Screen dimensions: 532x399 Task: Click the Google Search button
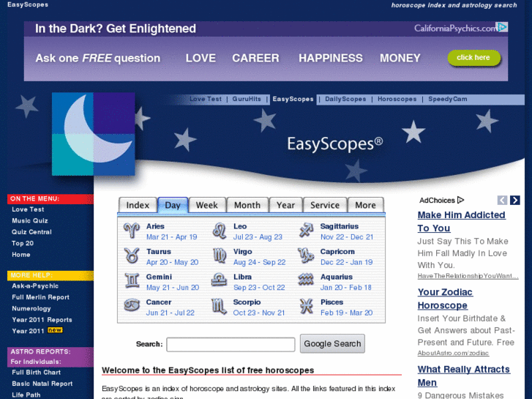332,343
